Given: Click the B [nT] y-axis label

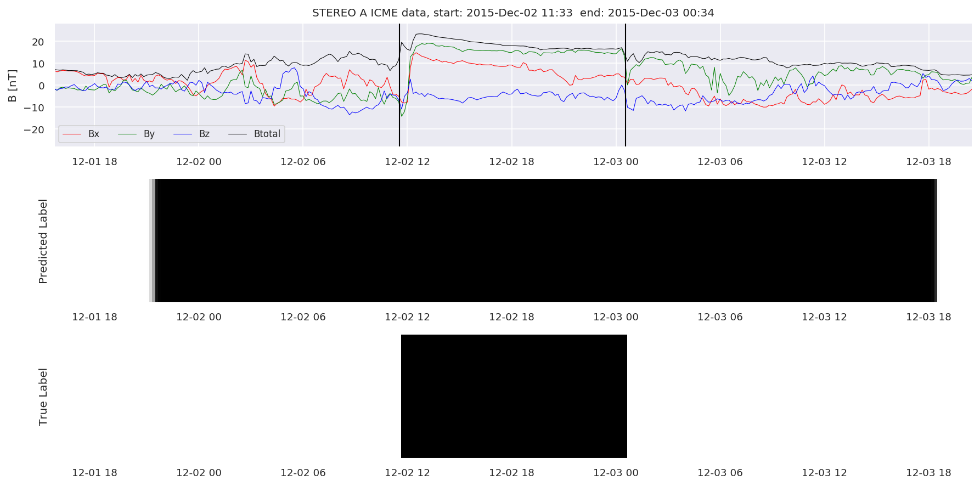Looking at the screenshot, I should (x=12, y=85).
